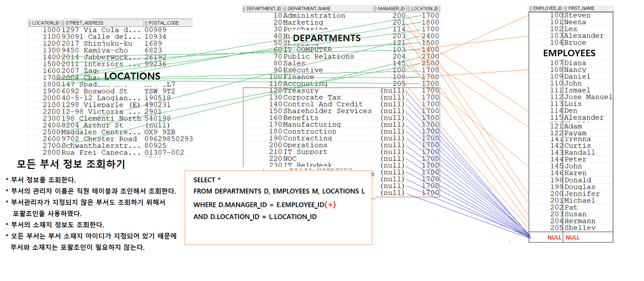Select the 'Manufacturing' department
The width and height of the screenshot is (644, 281).
312,125
